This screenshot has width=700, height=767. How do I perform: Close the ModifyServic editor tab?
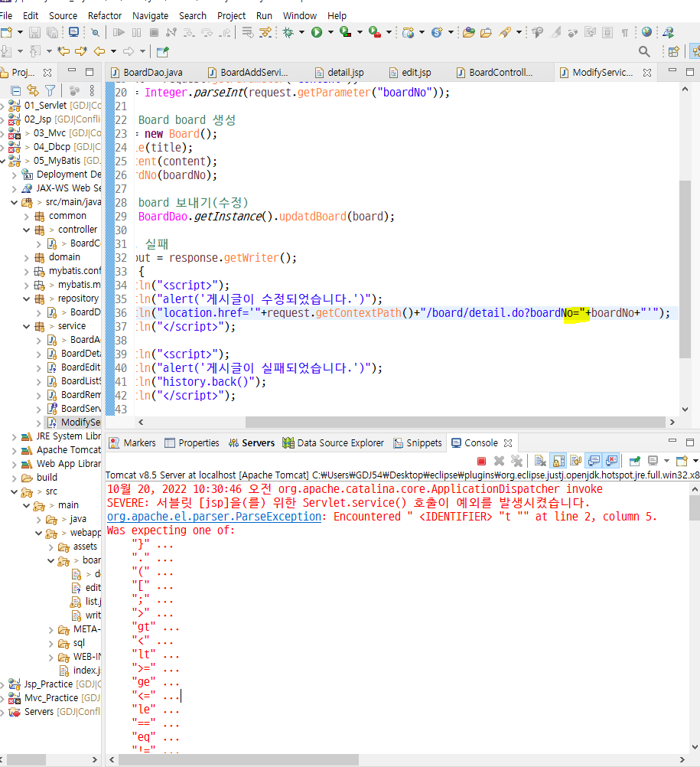647,73
